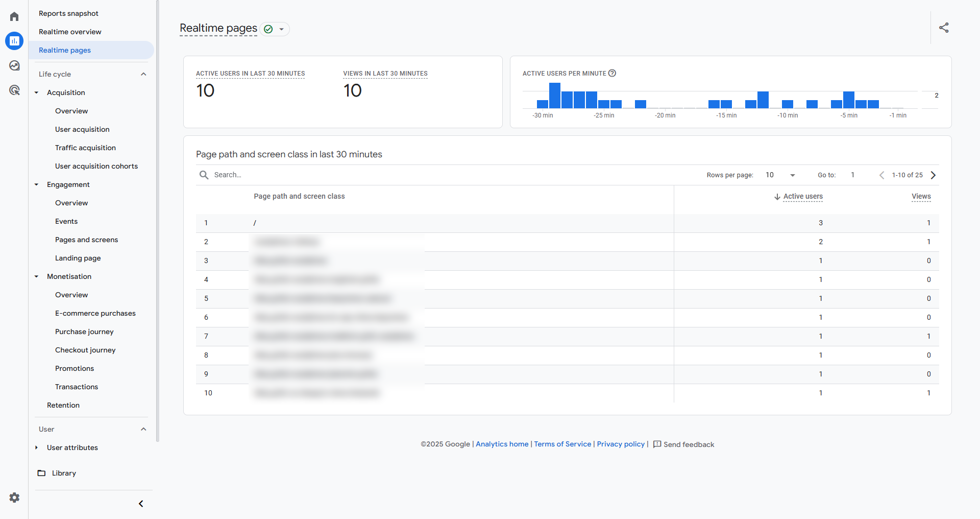Expand the User attributes group
This screenshot has height=519, width=980.
point(37,447)
